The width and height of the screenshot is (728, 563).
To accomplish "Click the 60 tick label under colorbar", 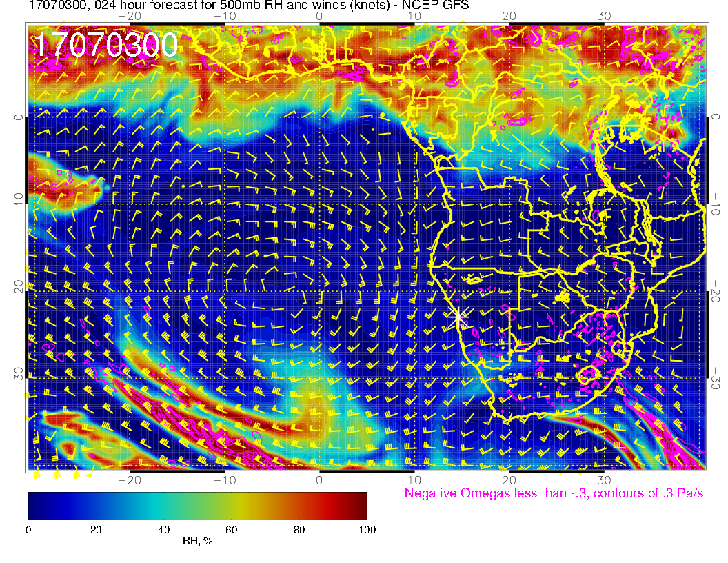I will tap(231, 529).
